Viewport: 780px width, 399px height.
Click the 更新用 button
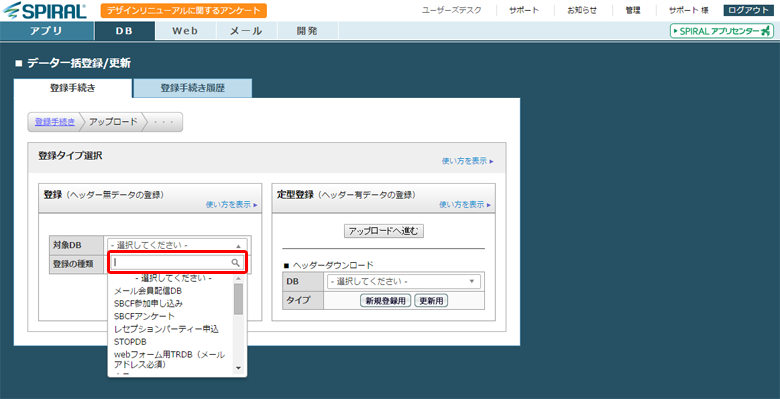(x=431, y=300)
